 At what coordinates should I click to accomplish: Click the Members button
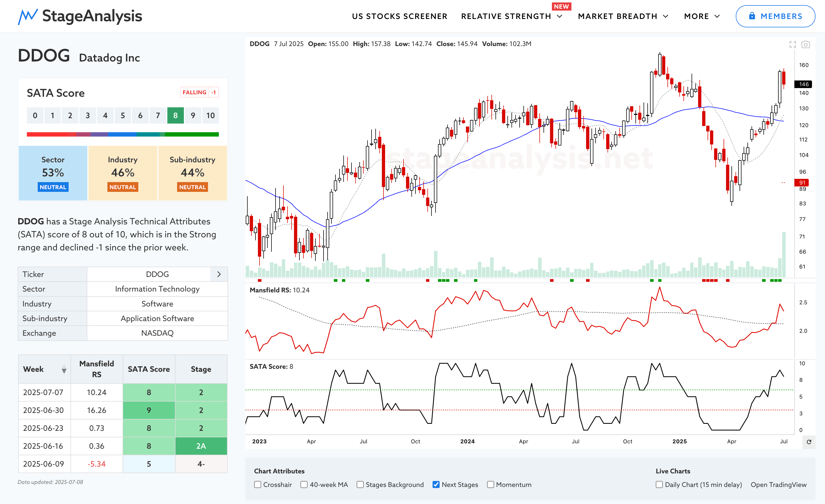[775, 16]
